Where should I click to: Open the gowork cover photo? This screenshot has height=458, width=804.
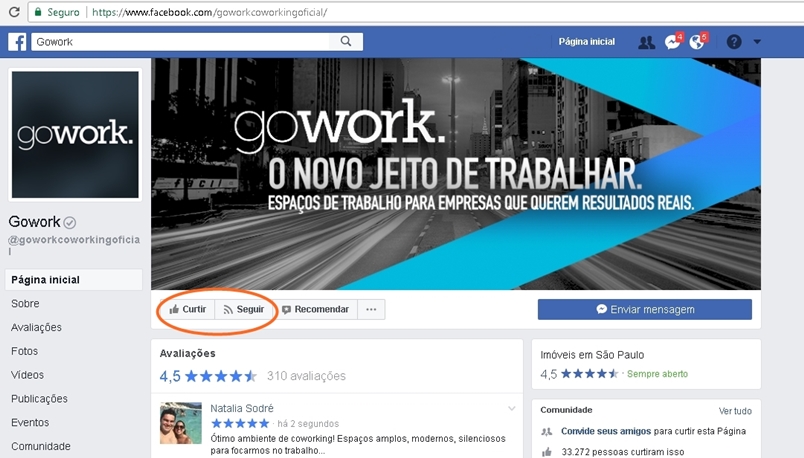tap(456, 173)
